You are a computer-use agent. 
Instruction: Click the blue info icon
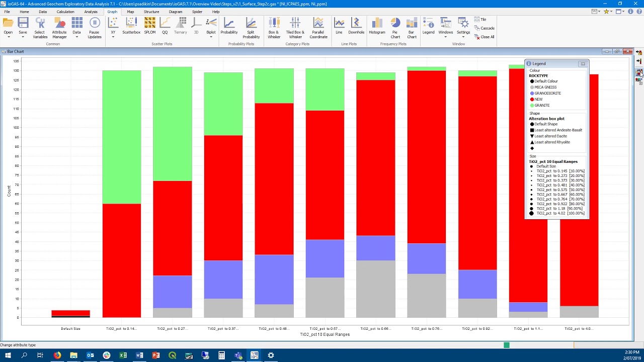631,11
